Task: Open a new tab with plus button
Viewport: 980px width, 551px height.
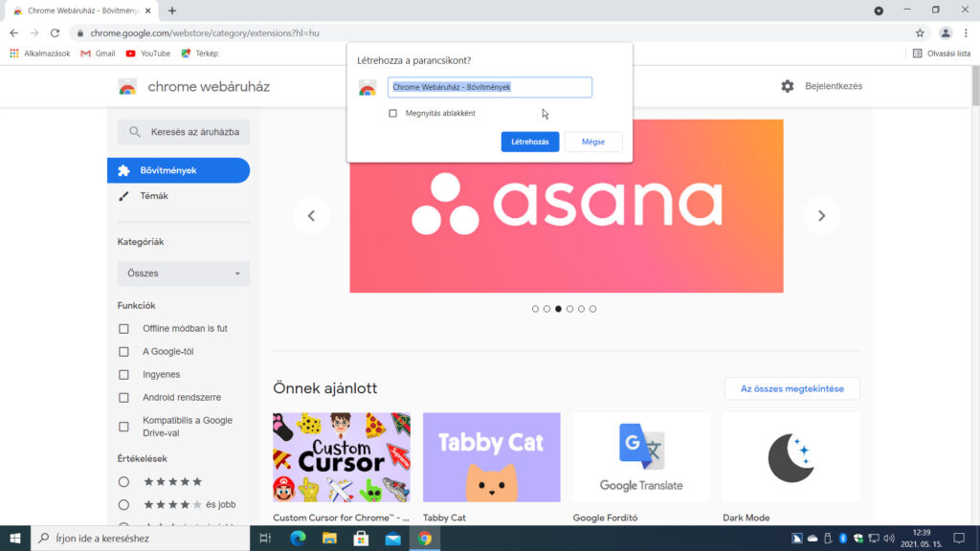Action: (172, 11)
